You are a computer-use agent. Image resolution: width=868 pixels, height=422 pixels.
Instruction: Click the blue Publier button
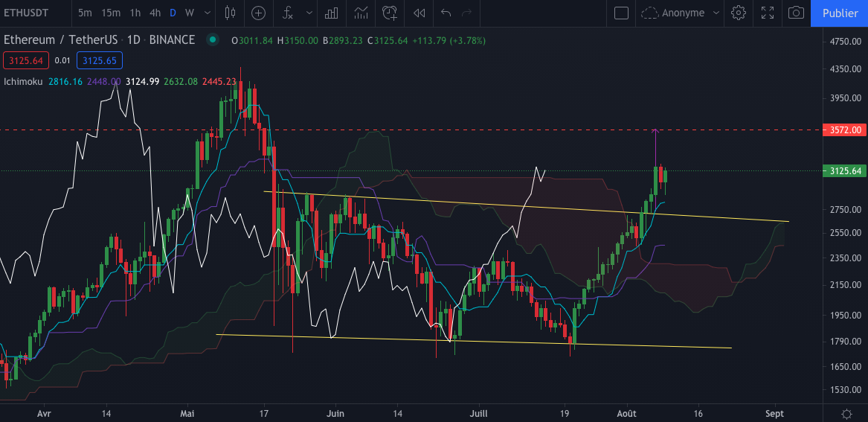click(840, 13)
